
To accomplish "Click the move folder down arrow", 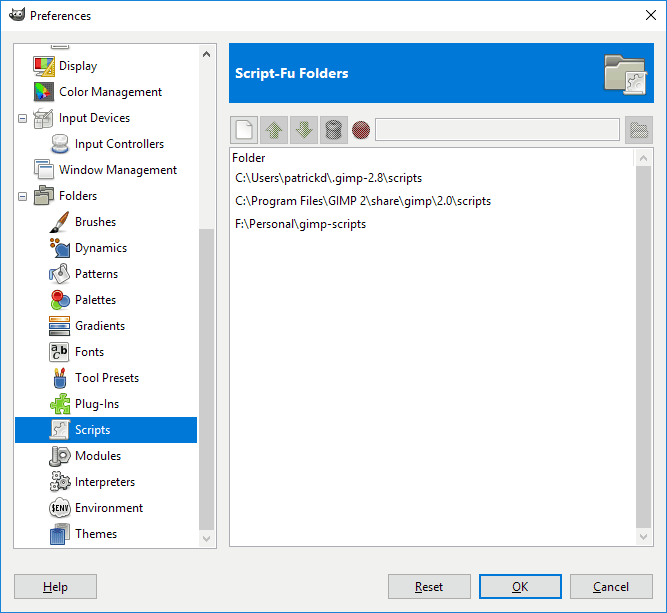I will [x=305, y=130].
